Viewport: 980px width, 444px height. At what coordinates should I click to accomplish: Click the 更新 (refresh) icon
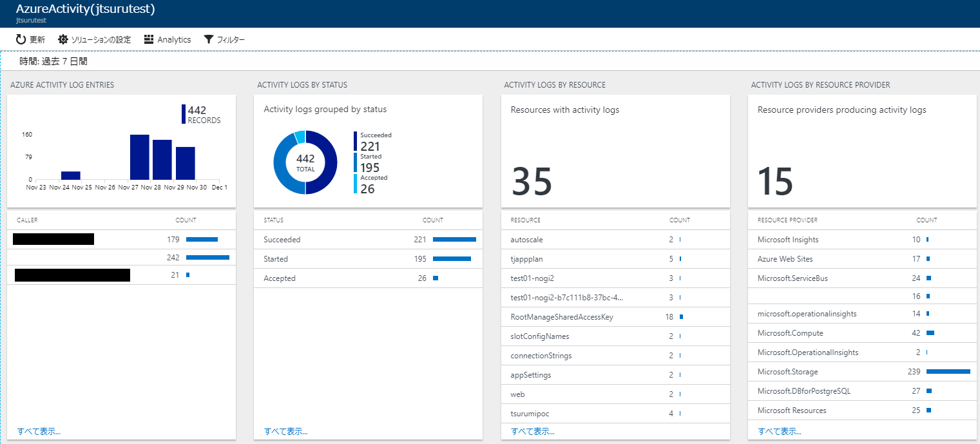coord(19,39)
